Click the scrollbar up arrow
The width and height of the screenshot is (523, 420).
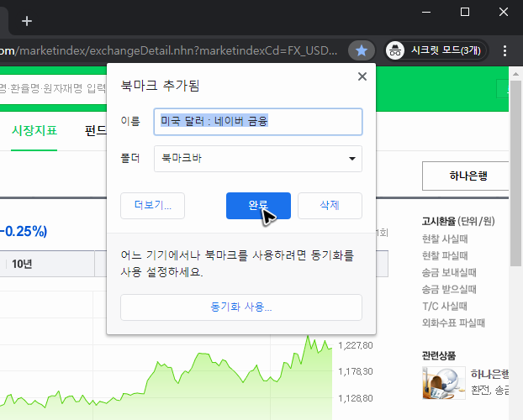tap(516, 74)
